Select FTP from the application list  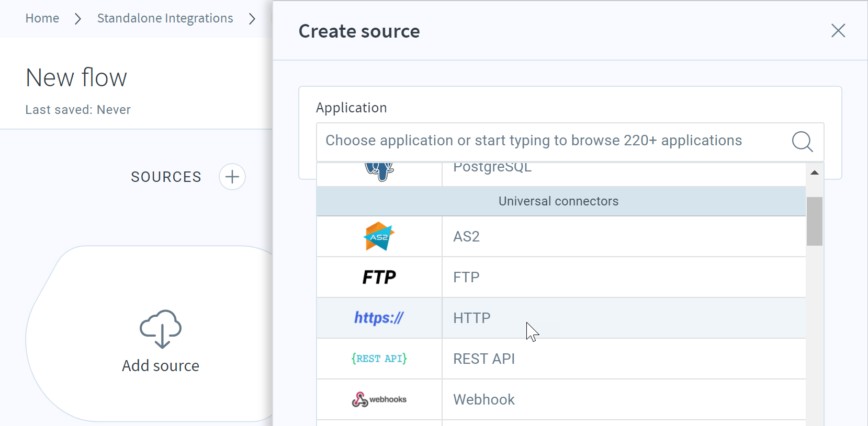pos(561,277)
